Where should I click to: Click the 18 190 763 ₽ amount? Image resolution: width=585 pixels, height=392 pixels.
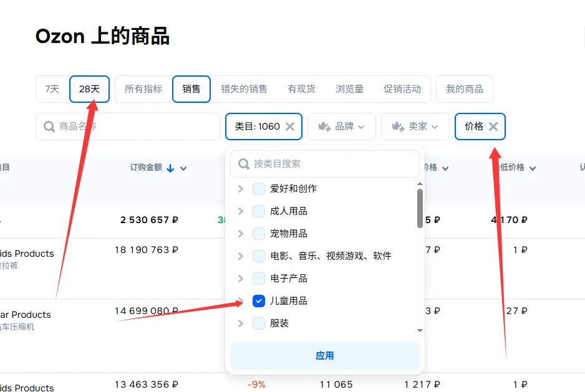[x=146, y=250]
